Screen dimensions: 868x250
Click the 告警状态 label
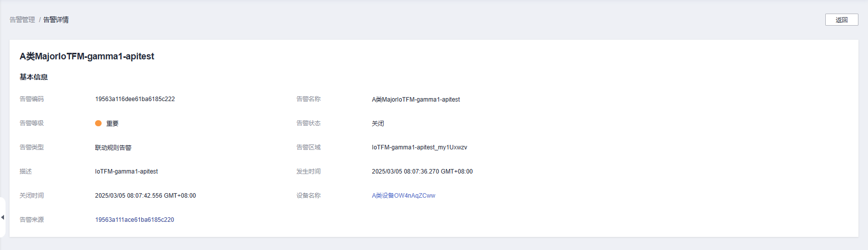[x=308, y=123]
